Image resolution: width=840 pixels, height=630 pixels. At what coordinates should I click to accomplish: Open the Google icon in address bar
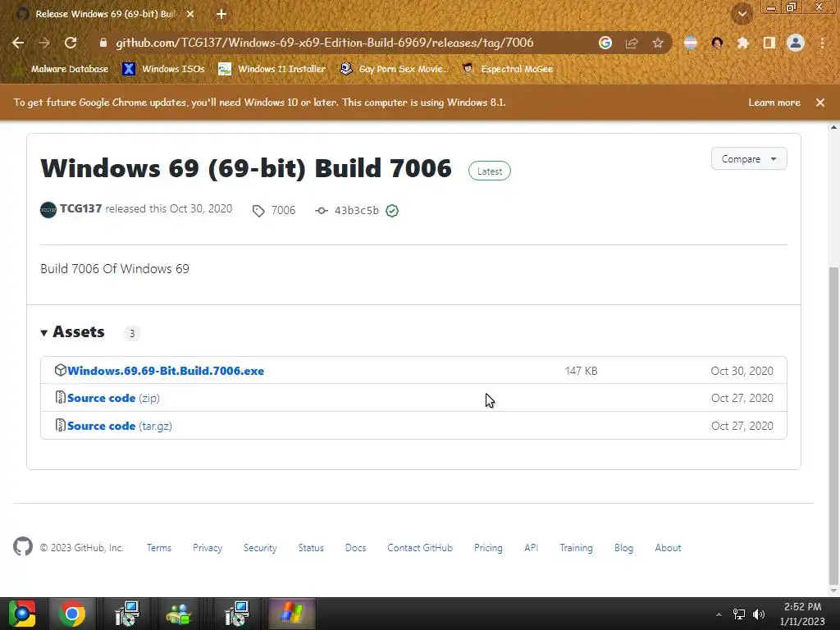coord(605,43)
